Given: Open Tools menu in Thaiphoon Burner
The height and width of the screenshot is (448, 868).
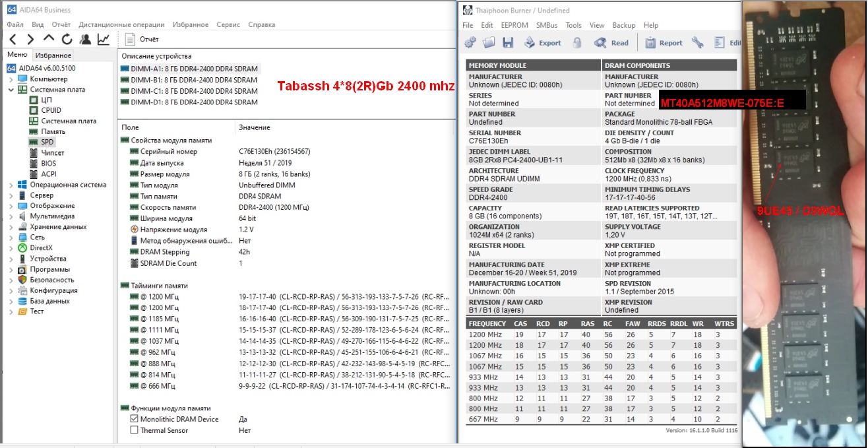Looking at the screenshot, I should pos(573,25).
